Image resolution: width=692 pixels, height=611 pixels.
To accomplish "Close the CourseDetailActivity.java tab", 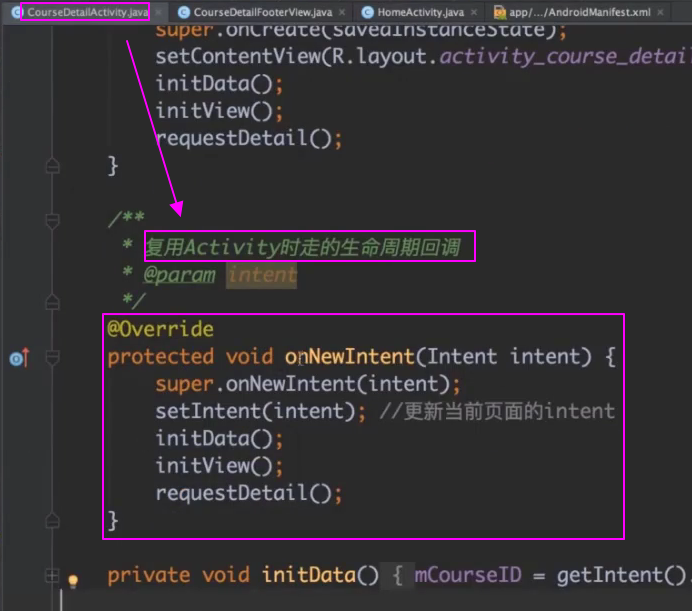I will tap(158, 12).
